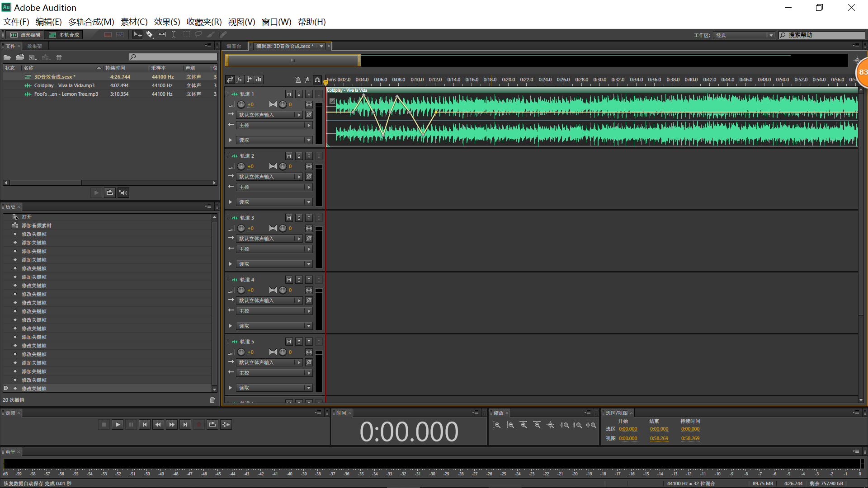Viewport: 868px width, 488px height.
Task: Mute track 轨道 1
Action: (x=289, y=94)
